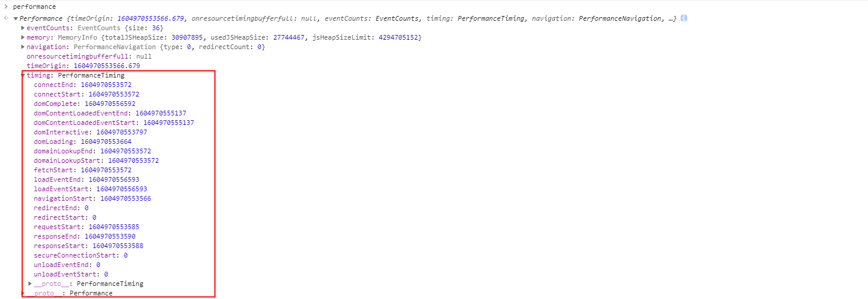Select the fetchStart property
The image size is (868, 299).
tap(56, 170)
